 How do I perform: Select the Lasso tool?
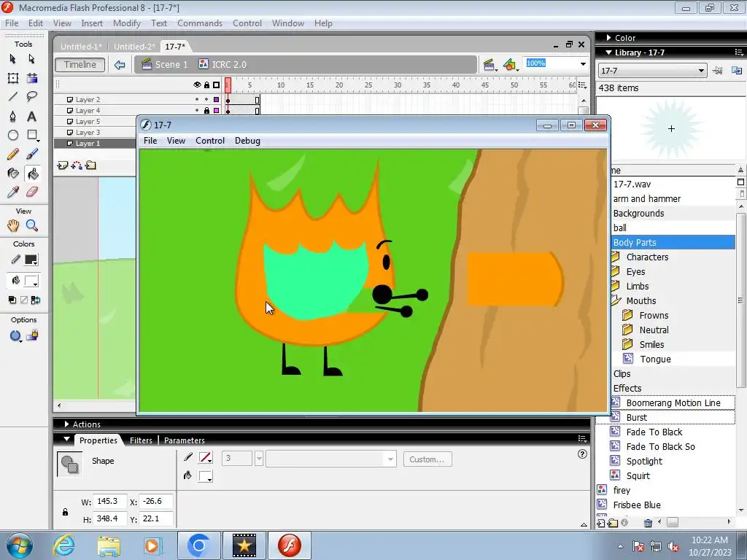coord(32,97)
